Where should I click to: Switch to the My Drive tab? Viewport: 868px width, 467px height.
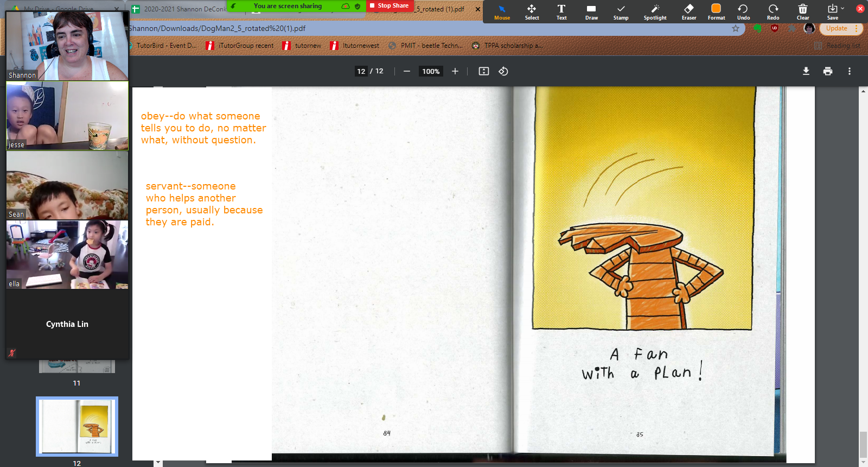60,8
